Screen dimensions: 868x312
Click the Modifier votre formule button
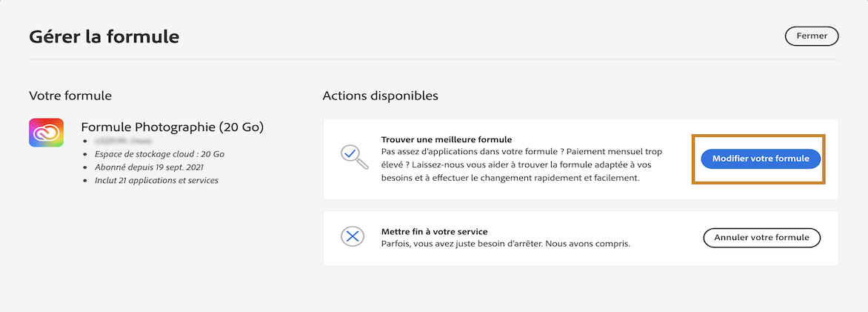(x=761, y=159)
